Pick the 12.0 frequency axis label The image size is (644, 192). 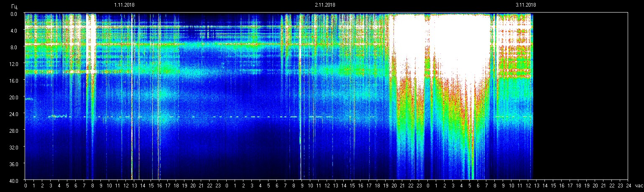14,64
